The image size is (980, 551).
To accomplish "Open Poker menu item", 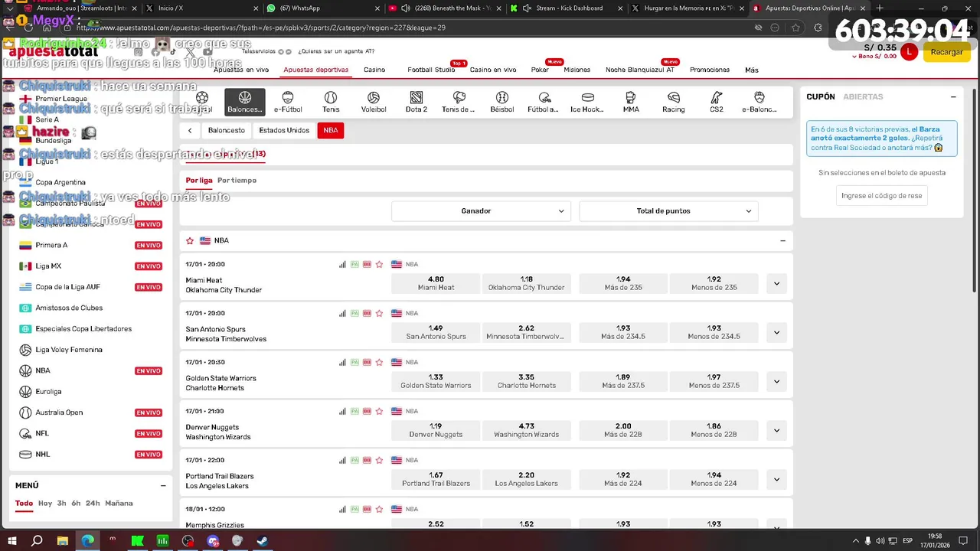I will [x=540, y=70].
